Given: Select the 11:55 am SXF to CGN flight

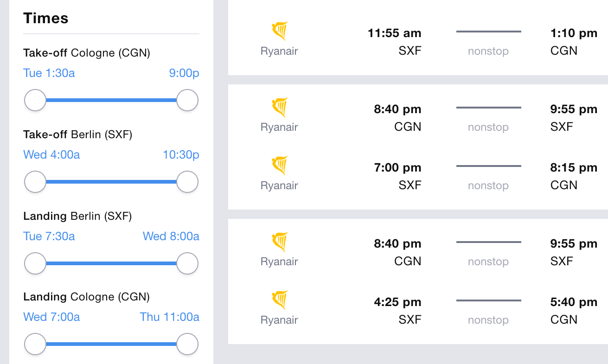Looking at the screenshot, I should (x=418, y=38).
